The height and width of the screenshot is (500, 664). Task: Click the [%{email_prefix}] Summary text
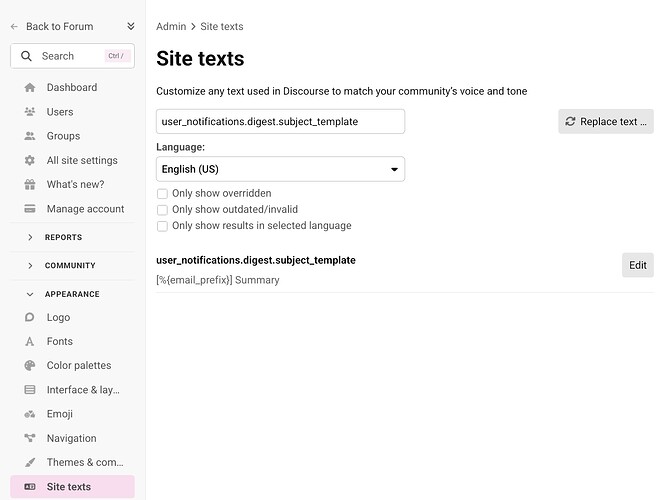click(x=218, y=280)
